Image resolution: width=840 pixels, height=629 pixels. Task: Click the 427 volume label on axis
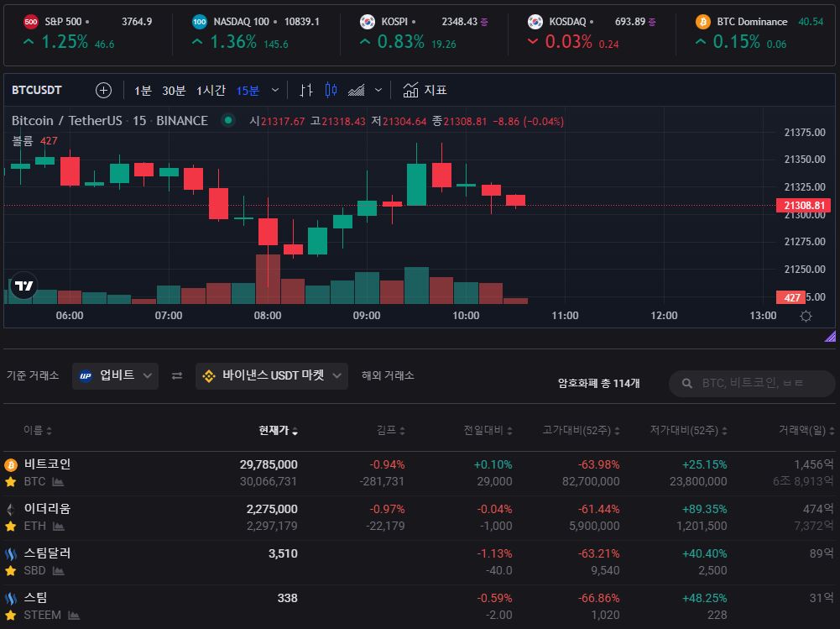point(790,297)
